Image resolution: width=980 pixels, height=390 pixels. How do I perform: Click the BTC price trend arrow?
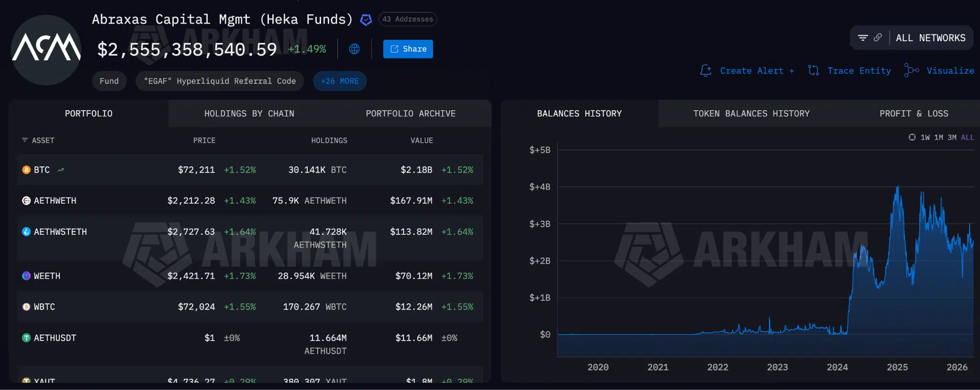coord(60,169)
